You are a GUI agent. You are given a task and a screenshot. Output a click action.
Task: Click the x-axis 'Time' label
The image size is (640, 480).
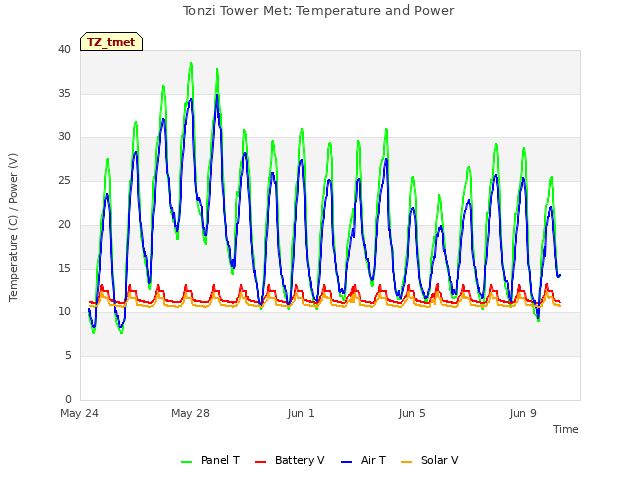coord(566,429)
